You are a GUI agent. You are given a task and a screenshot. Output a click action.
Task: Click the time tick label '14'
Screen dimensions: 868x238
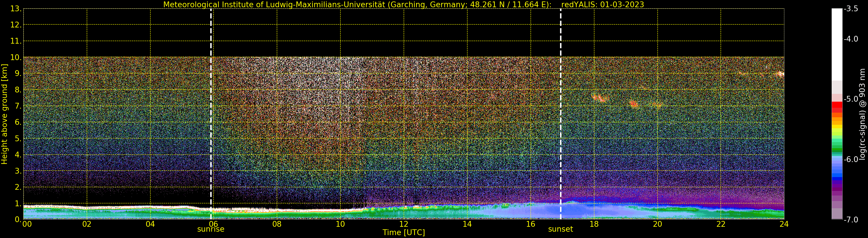[467, 224]
